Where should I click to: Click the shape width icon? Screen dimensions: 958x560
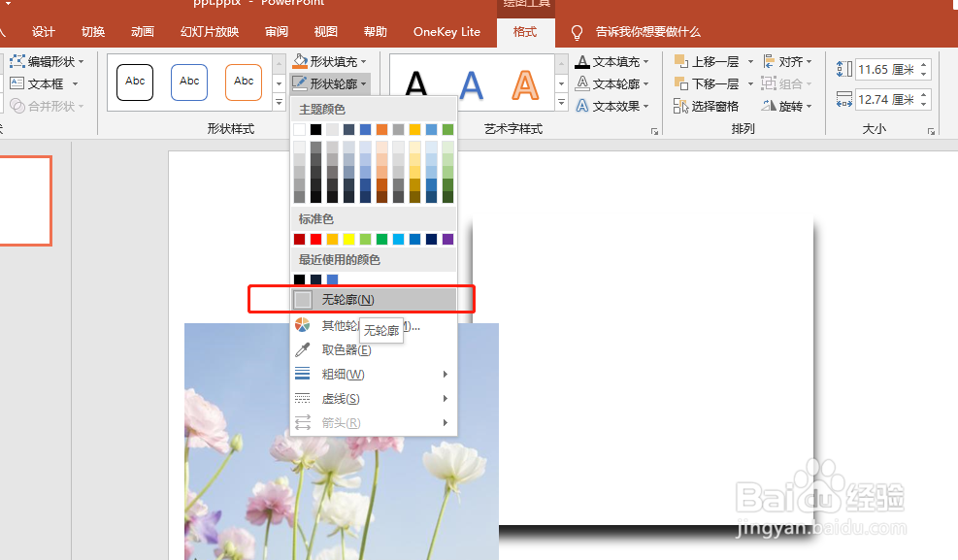pyautogui.click(x=844, y=99)
